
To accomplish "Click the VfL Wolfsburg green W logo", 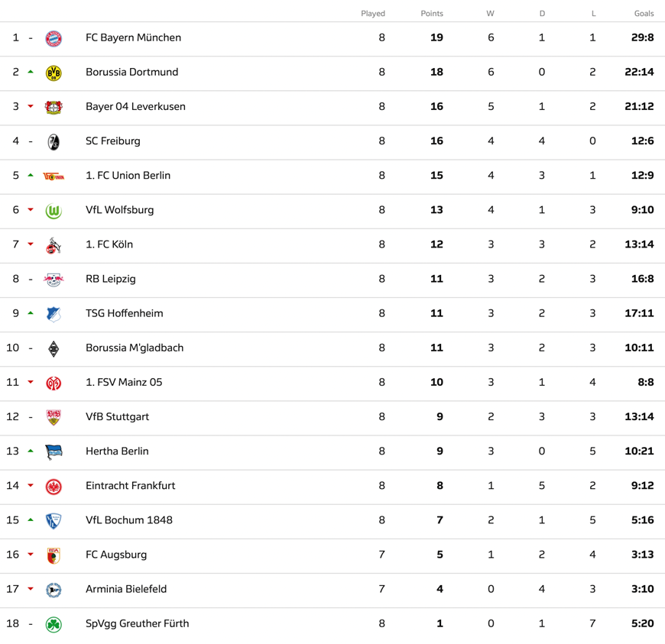I will (x=54, y=211).
